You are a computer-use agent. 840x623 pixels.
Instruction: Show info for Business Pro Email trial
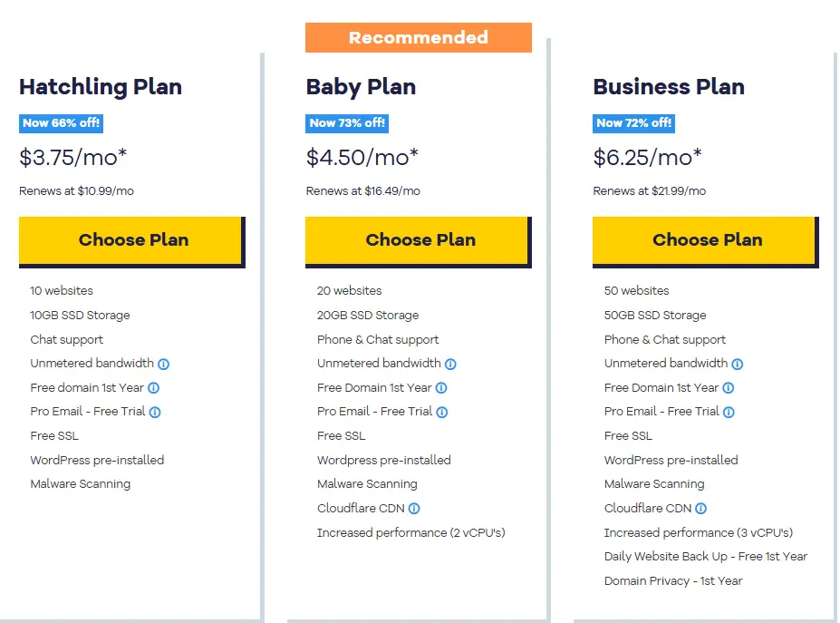click(729, 412)
